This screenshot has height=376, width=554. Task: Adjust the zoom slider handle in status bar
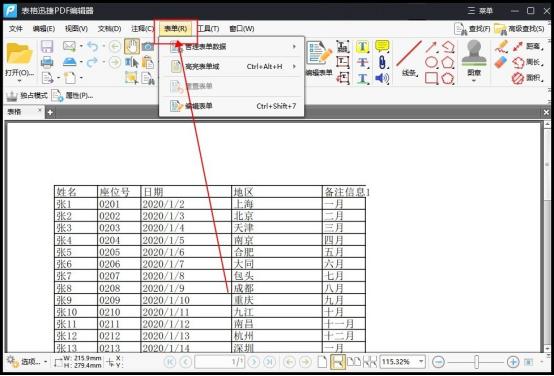(x=476, y=362)
